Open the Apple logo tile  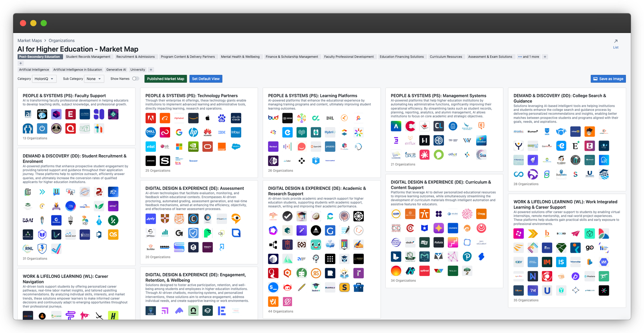click(x=208, y=118)
